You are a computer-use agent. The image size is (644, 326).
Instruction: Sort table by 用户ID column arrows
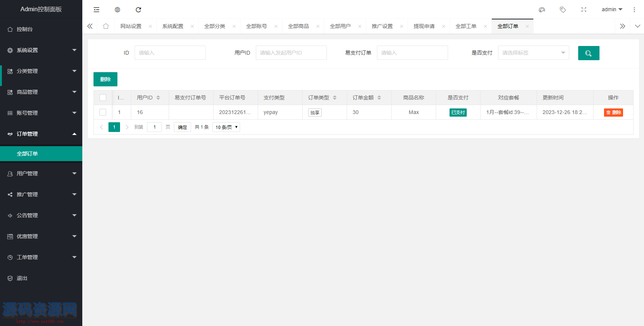point(158,98)
